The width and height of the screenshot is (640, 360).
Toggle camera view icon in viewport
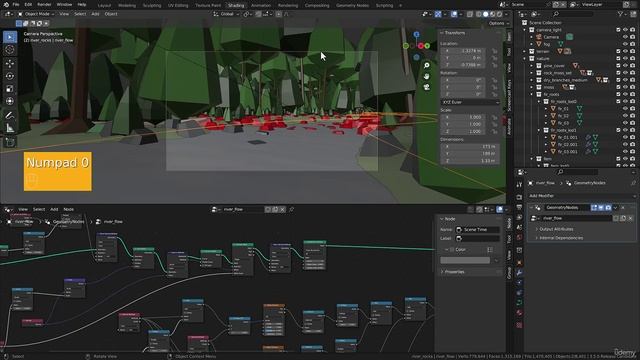pos(427,87)
